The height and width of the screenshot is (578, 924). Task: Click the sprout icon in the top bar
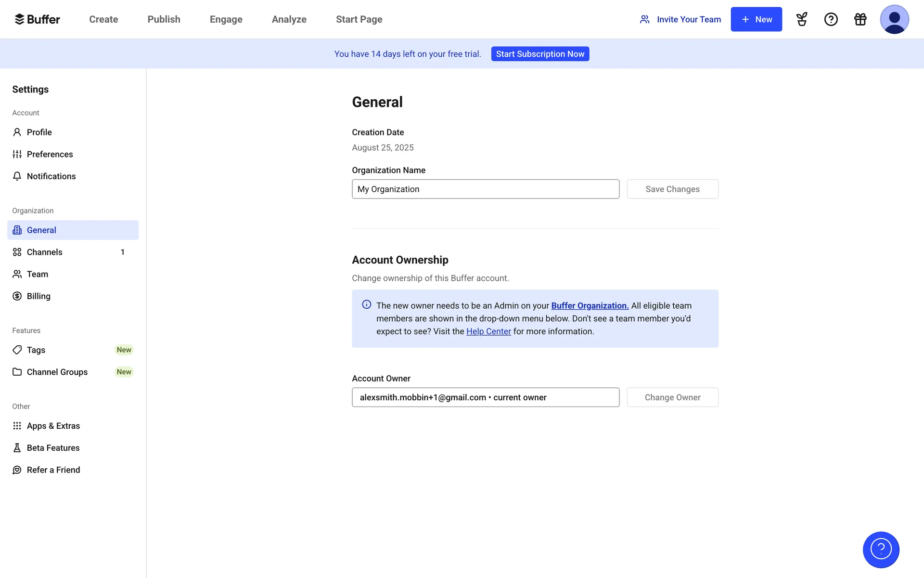tap(802, 19)
